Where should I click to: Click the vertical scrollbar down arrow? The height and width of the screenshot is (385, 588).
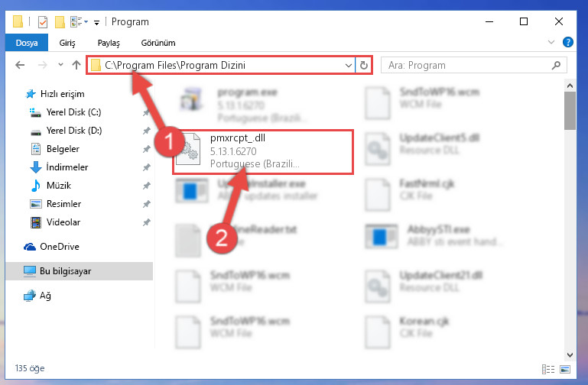(570, 355)
